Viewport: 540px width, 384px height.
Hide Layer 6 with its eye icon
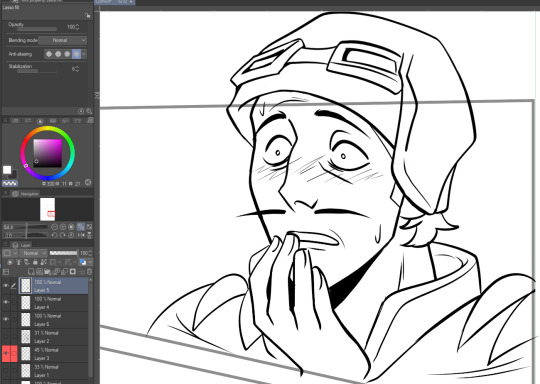point(6,319)
